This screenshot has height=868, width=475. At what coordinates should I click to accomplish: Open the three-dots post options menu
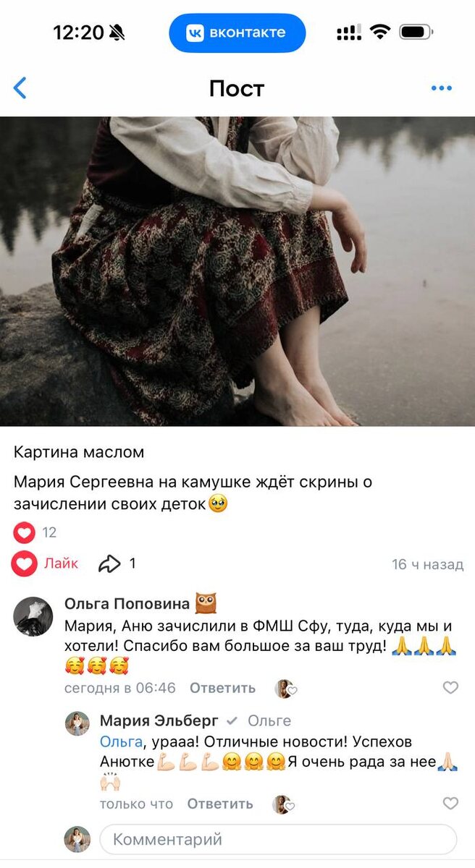tap(441, 88)
